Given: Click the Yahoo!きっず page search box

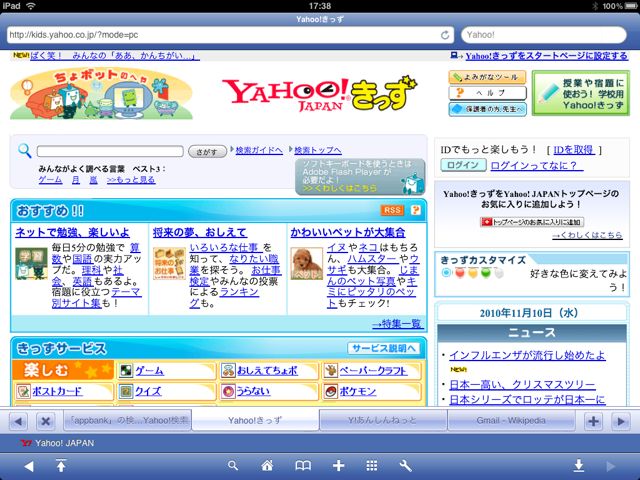Looking at the screenshot, I should click(x=110, y=151).
